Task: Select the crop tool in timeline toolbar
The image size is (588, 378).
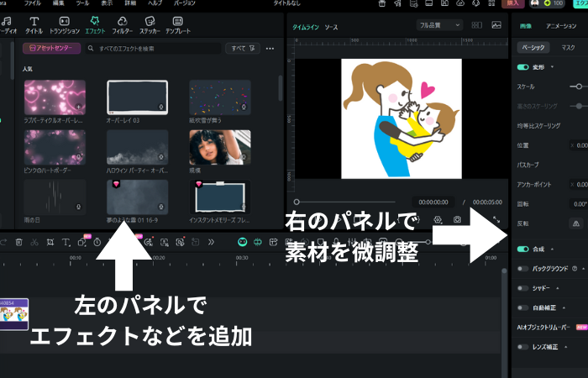Action: (x=50, y=242)
